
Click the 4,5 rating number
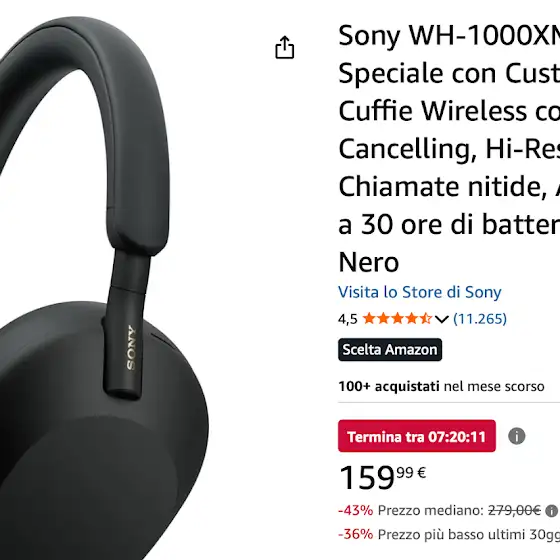(x=348, y=319)
